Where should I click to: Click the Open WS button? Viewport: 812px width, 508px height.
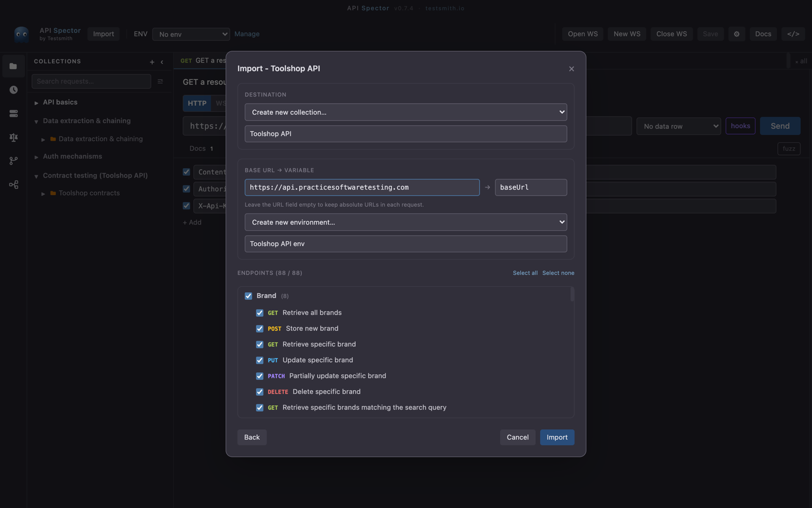coord(583,34)
